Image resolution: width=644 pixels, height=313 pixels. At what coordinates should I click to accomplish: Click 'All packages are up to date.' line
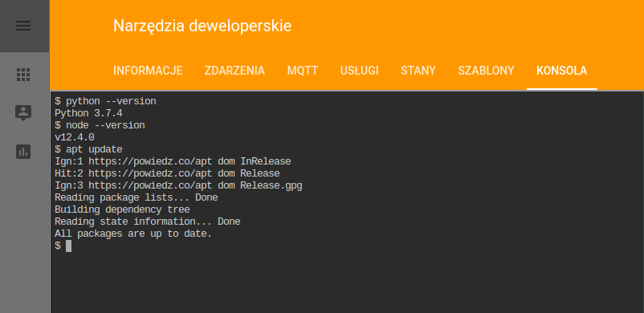[133, 234]
